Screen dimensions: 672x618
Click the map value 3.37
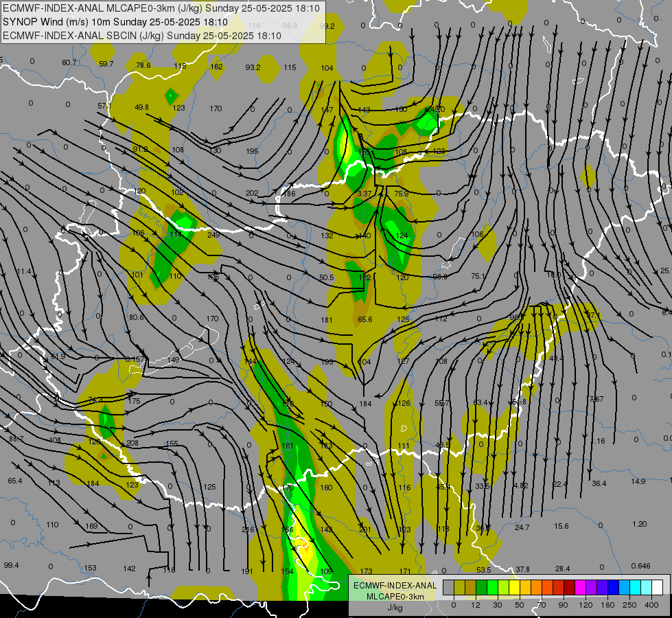[364, 194]
